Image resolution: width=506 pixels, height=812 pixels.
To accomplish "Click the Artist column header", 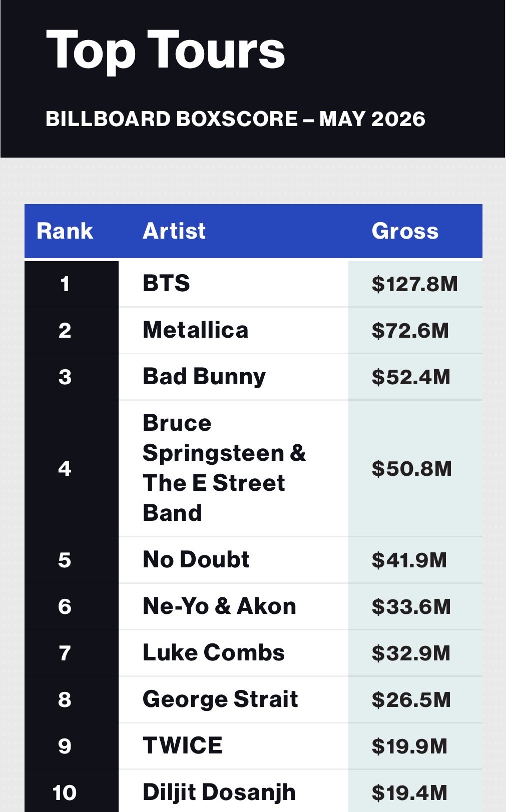I will point(174,231).
